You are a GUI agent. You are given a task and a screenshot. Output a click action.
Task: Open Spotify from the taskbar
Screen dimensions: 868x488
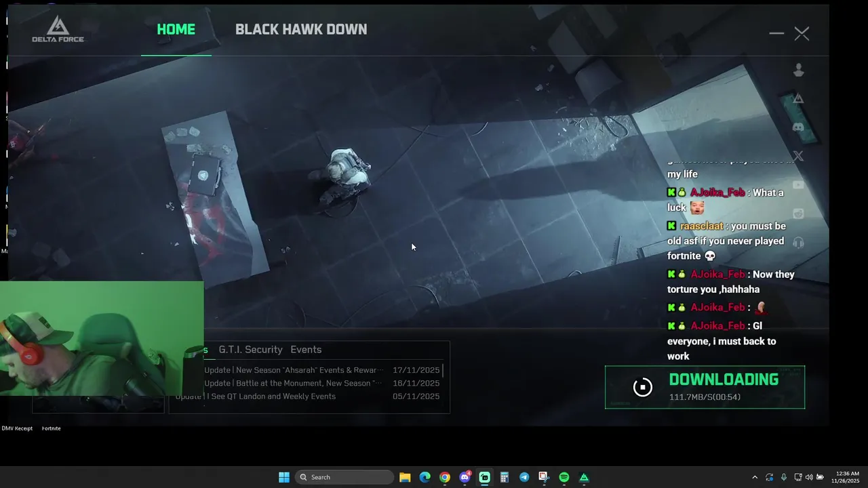(x=564, y=477)
